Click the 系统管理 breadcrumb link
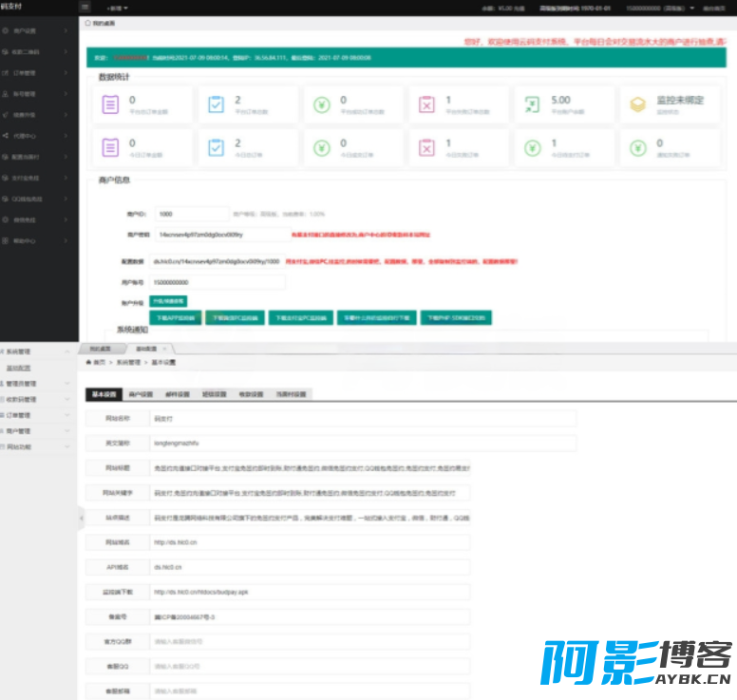Image resolution: width=737 pixels, height=700 pixels. point(128,362)
